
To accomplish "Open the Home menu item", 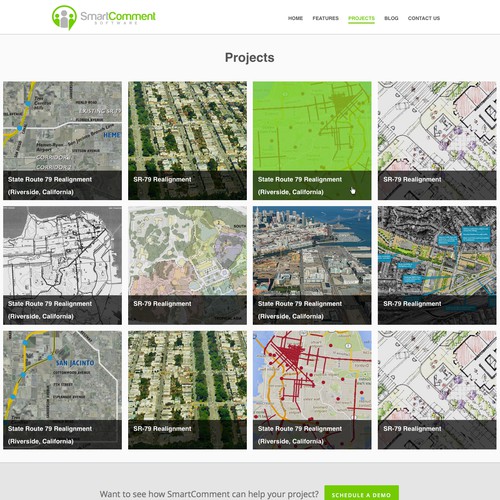I will pyautogui.click(x=295, y=18).
